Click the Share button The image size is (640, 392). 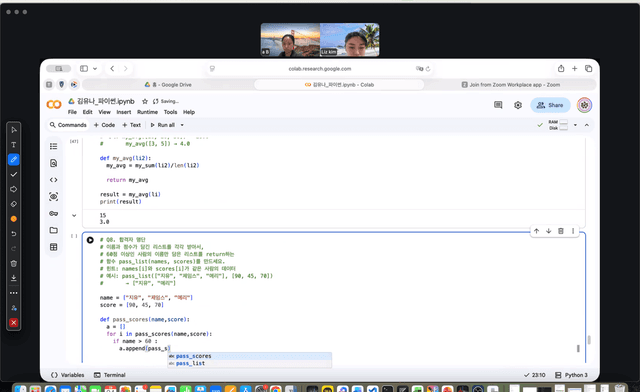coord(550,105)
